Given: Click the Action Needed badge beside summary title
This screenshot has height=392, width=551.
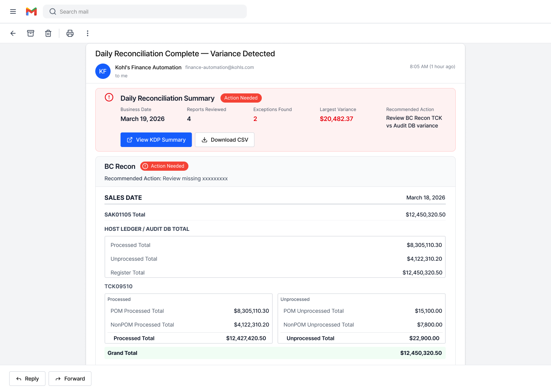Looking at the screenshot, I should (241, 98).
